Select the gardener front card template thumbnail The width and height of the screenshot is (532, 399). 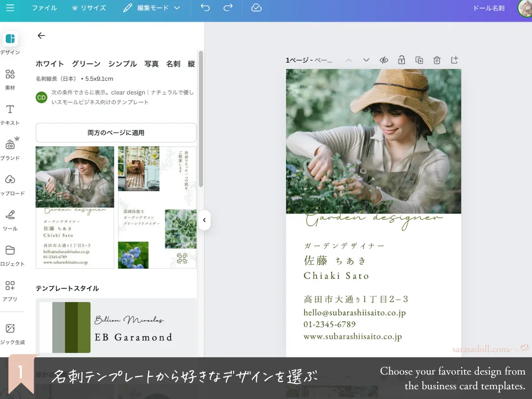pos(75,207)
